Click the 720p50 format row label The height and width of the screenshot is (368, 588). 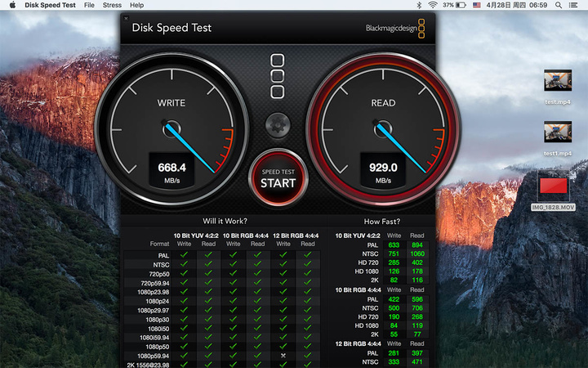[x=159, y=274]
